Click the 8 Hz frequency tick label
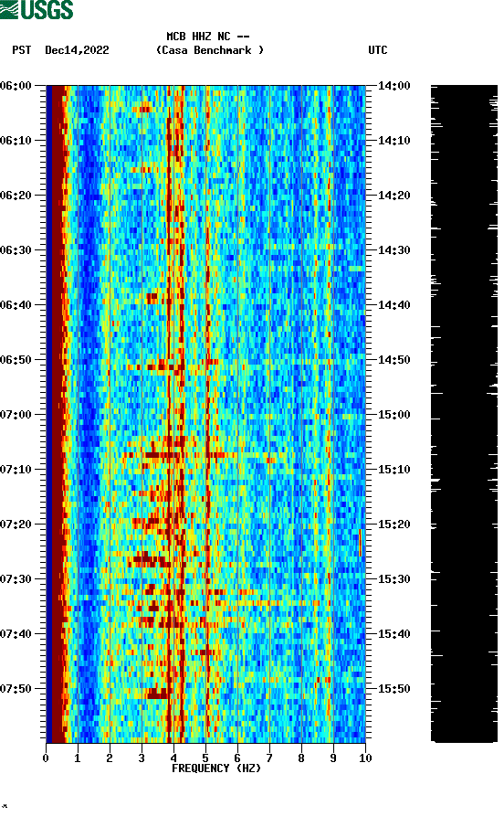Screen dimensions: 504x816 [301, 758]
